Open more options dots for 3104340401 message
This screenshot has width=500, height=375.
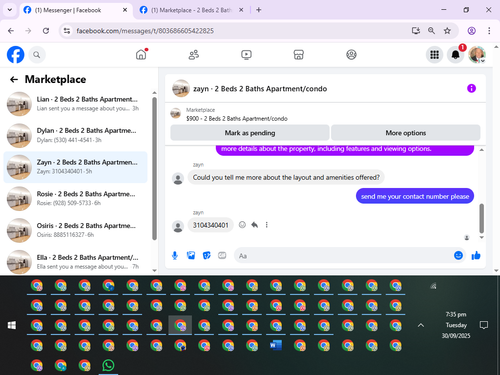[267, 225]
